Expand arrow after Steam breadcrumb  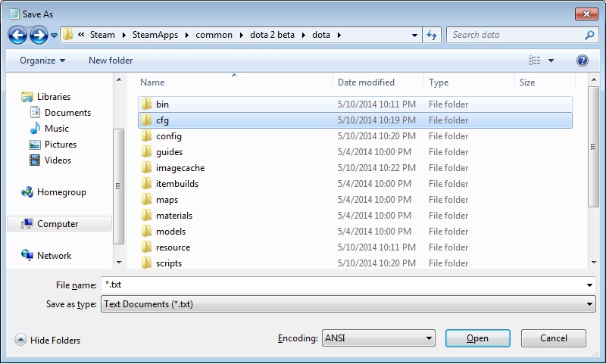coord(123,35)
